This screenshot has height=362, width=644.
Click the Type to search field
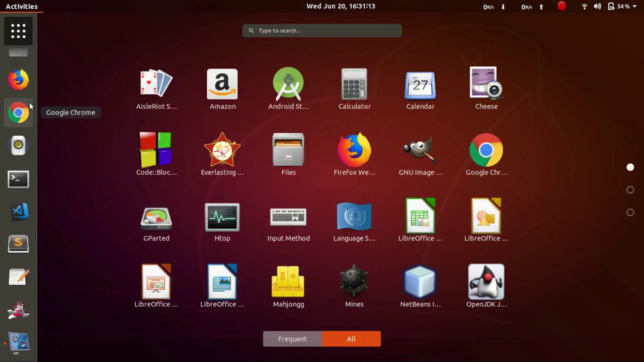(x=322, y=31)
